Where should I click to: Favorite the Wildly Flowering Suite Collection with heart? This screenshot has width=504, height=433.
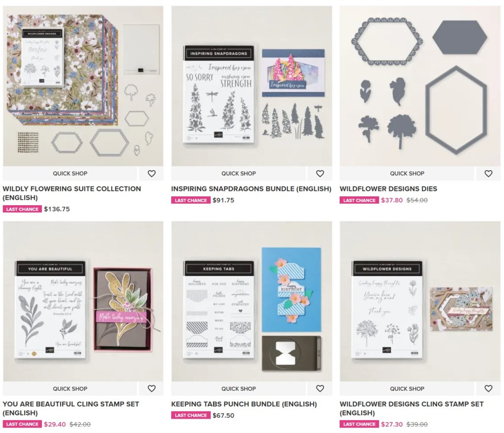tap(152, 174)
